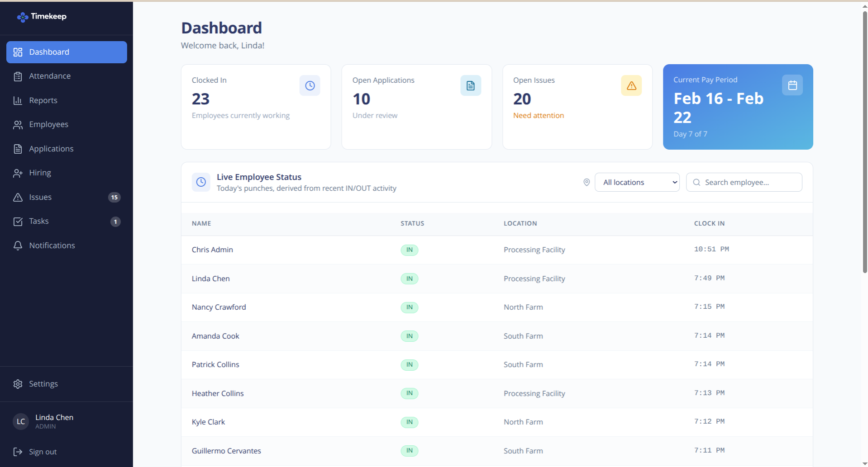The width and height of the screenshot is (868, 467).
Task: Switch to the Applications section
Action: point(51,148)
